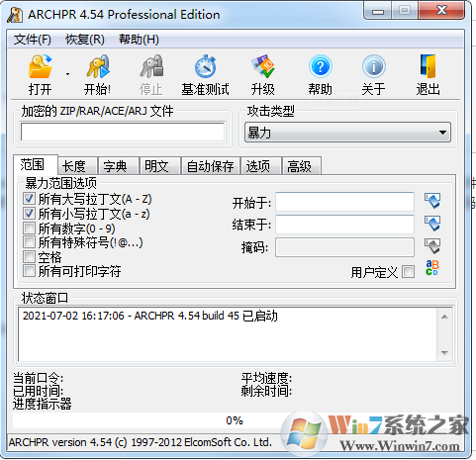Switch to the 字典 tab
This screenshot has height=460, width=476.
(x=119, y=166)
